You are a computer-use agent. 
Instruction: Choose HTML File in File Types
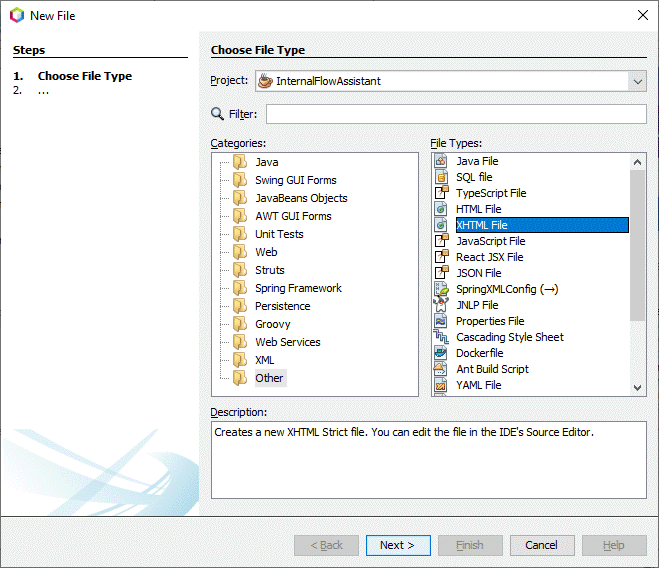(x=479, y=209)
